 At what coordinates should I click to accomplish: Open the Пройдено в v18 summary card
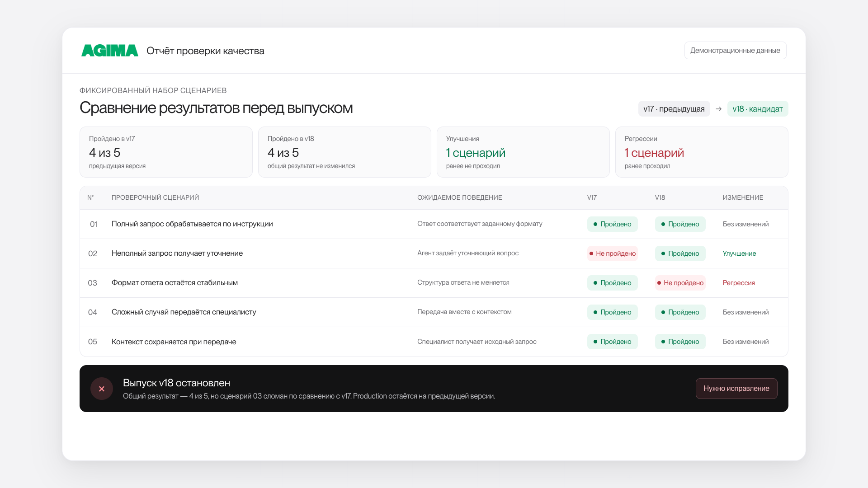(344, 152)
